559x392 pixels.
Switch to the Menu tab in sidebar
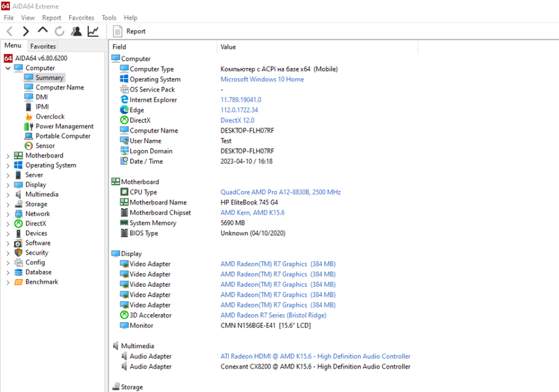click(13, 46)
